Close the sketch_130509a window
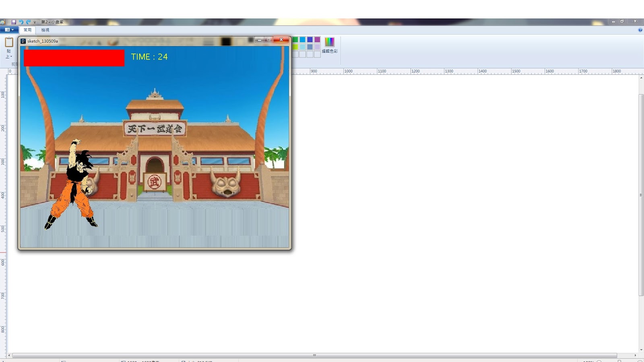The height and width of the screenshot is (362, 644). pyautogui.click(x=281, y=40)
